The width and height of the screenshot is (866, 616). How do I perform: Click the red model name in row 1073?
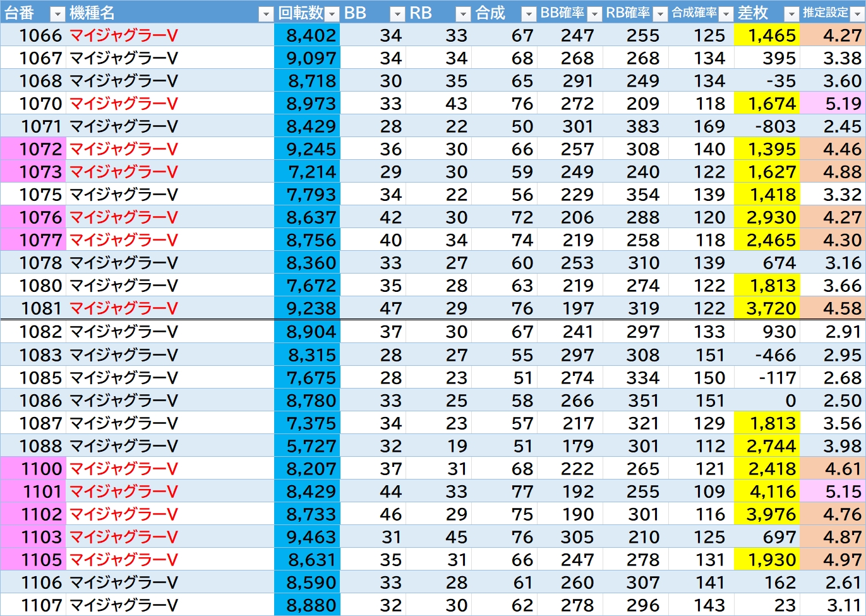click(x=124, y=172)
